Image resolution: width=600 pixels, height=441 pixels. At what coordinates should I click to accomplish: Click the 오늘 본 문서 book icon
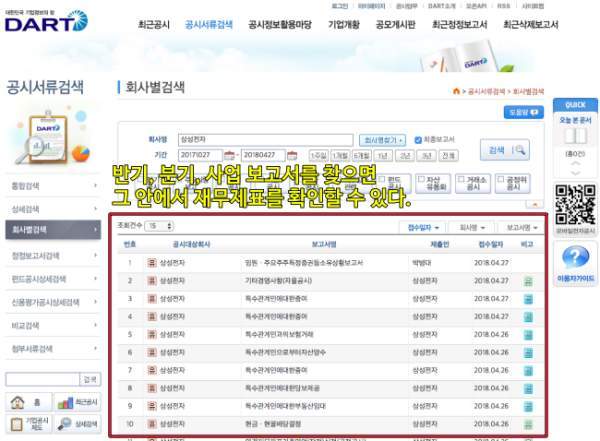576,136
